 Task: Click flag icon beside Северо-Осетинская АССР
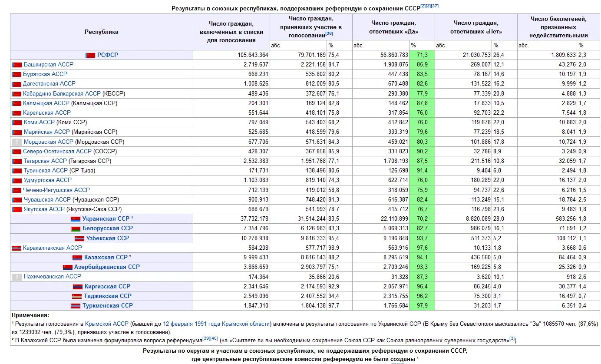tap(17, 152)
